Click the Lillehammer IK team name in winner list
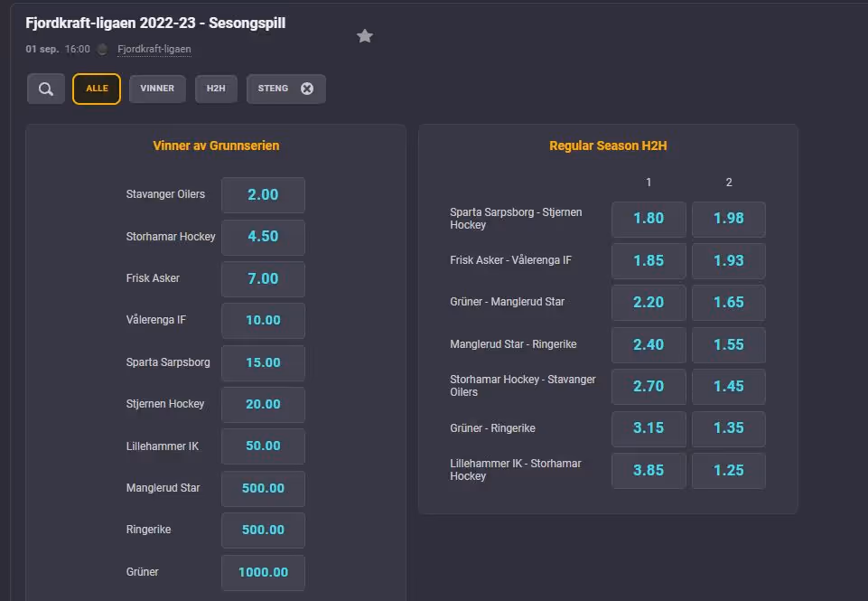The height and width of the screenshot is (601, 868). pos(163,446)
